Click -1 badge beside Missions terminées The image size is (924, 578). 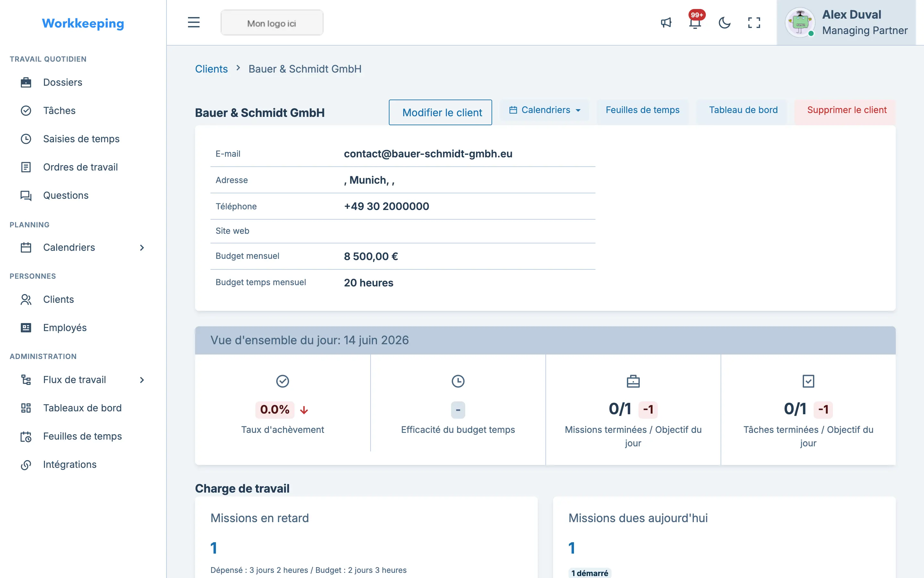click(x=648, y=409)
